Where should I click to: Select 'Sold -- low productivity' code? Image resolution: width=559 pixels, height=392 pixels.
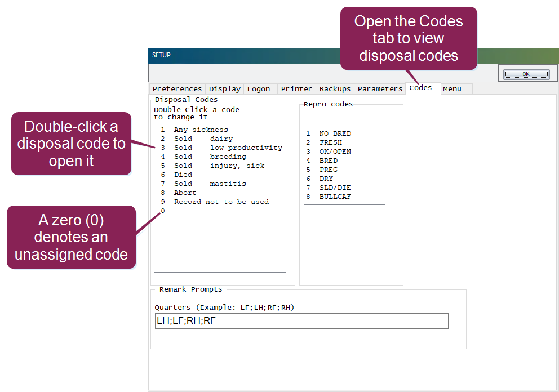click(220, 148)
